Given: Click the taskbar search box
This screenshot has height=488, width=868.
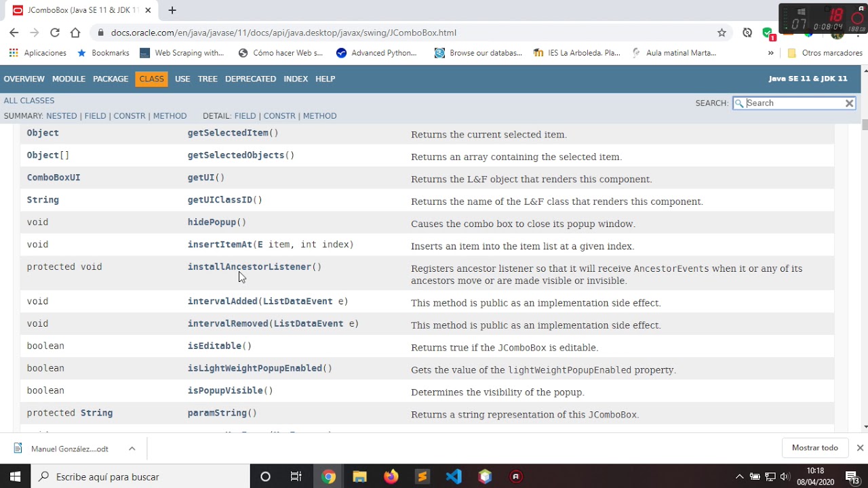Looking at the screenshot, I should pos(140,476).
